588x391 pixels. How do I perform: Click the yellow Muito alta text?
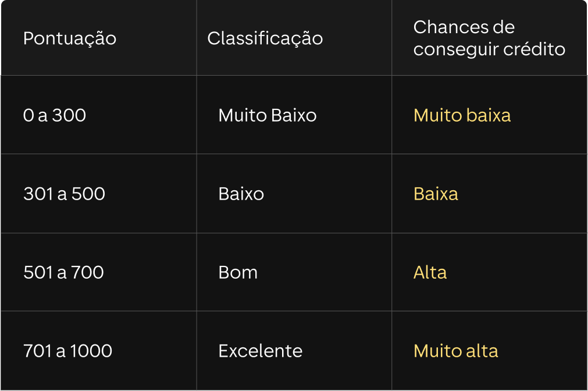[455, 351]
